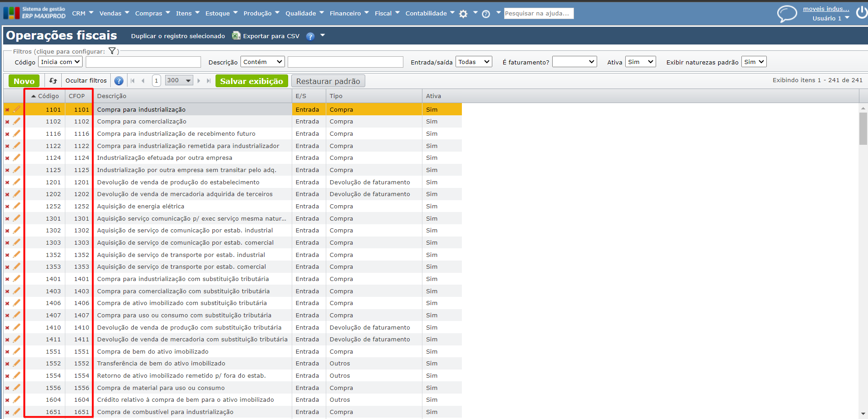Screen dimensions: 868x419
Task: Click the filter funnel configuration icon
Action: tap(112, 51)
